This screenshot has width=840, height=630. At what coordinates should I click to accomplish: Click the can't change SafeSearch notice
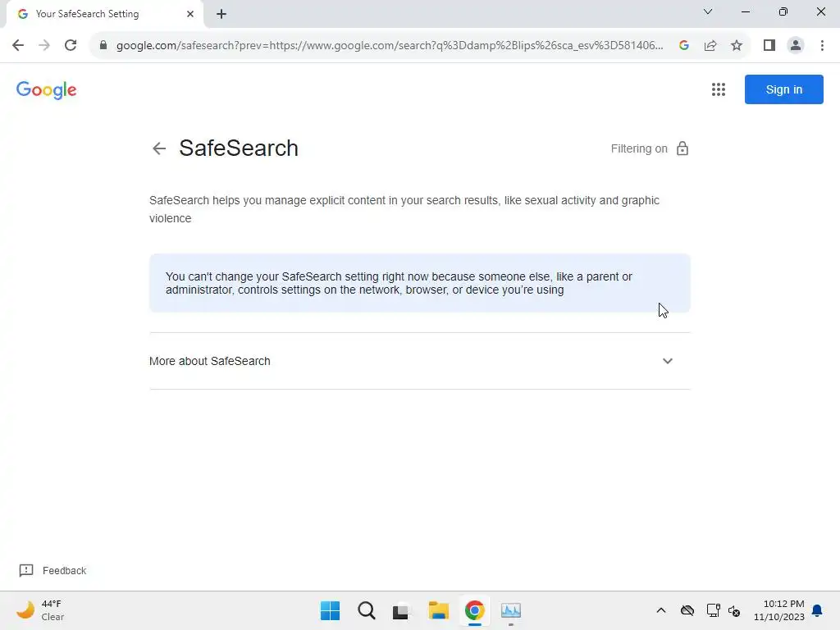pyautogui.click(x=419, y=283)
